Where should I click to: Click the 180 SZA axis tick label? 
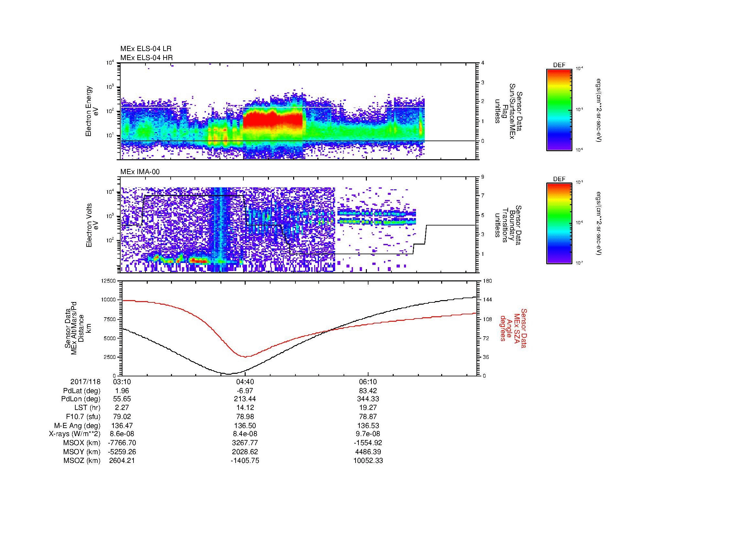[487, 281]
